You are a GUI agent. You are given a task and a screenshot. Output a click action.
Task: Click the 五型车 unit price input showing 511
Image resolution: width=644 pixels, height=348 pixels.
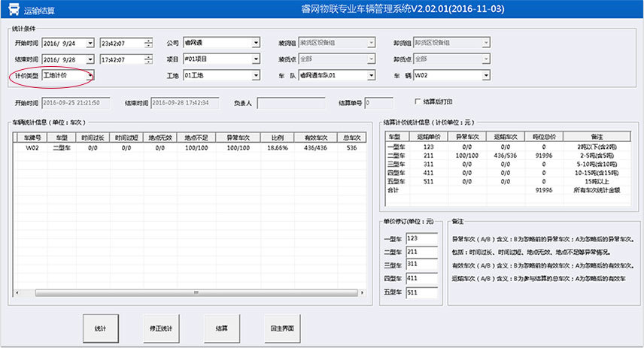click(422, 292)
